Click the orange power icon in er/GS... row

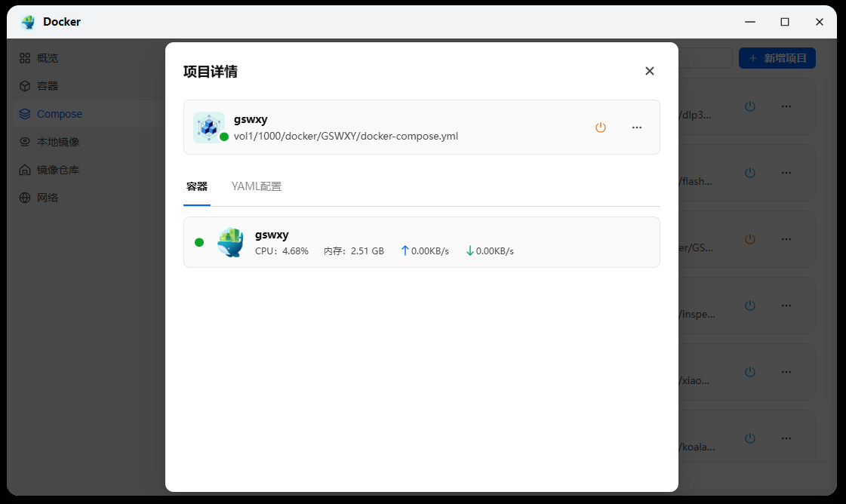point(750,239)
